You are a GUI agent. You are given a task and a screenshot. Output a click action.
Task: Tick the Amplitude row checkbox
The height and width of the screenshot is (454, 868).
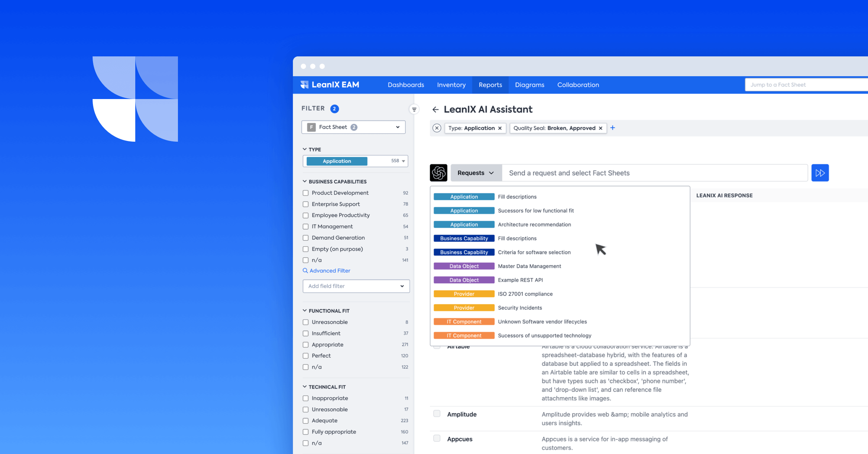pyautogui.click(x=437, y=414)
